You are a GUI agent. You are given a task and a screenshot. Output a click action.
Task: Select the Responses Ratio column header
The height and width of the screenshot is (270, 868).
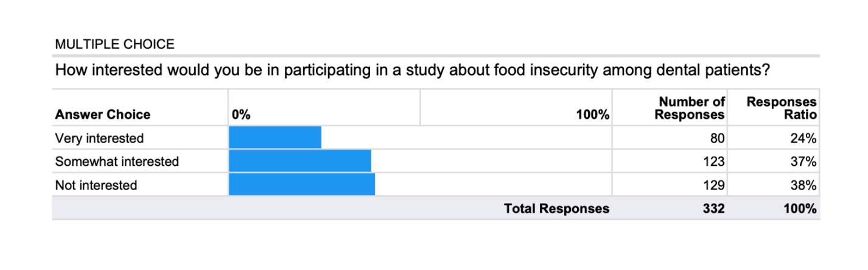782,108
